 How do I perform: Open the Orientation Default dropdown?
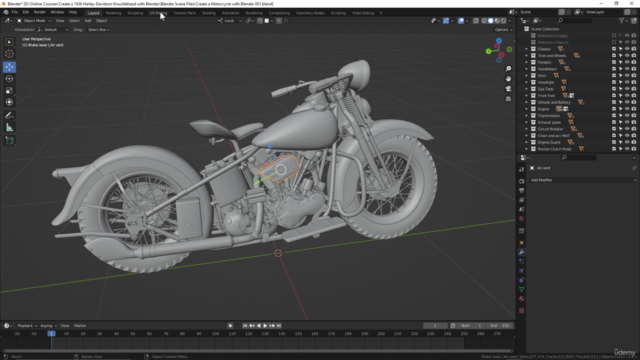(x=53, y=29)
